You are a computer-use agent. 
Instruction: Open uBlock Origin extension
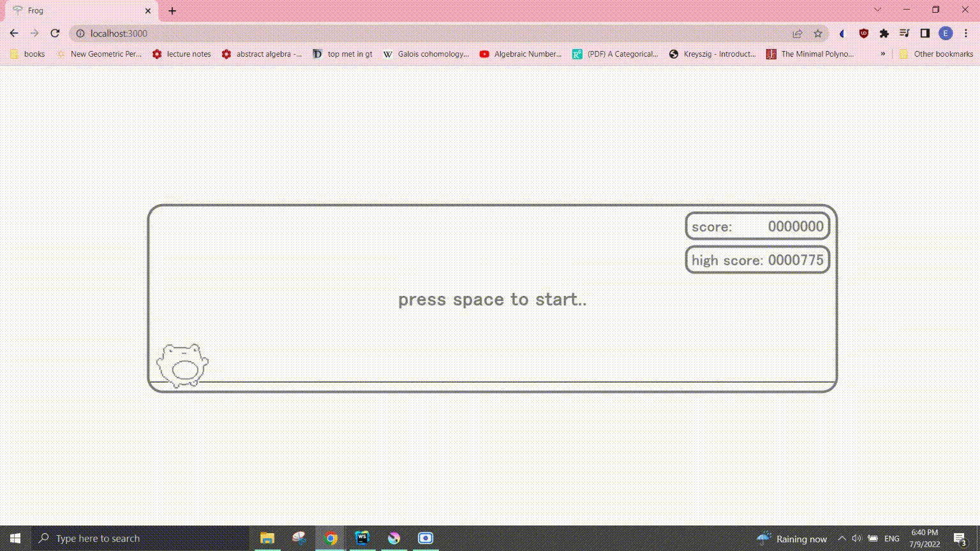tap(864, 33)
